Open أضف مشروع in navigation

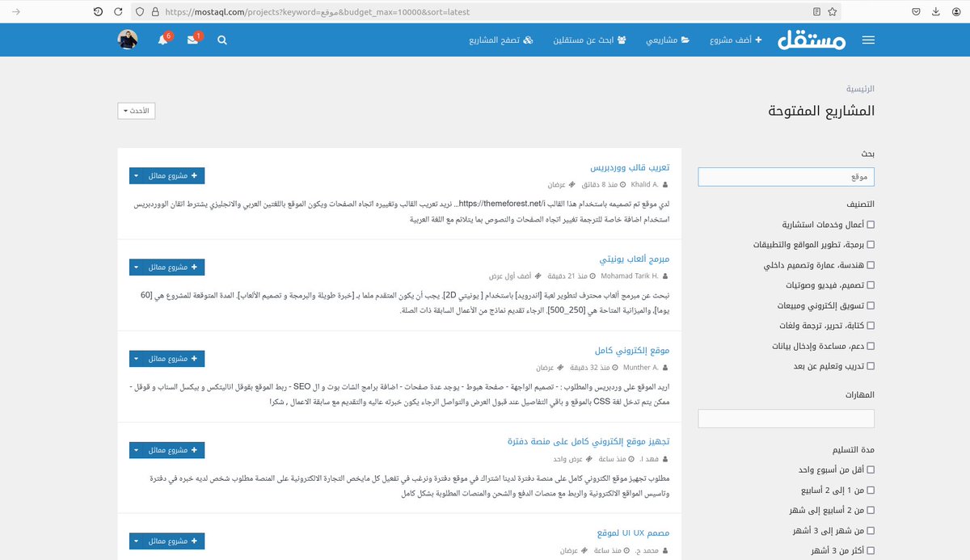point(736,40)
